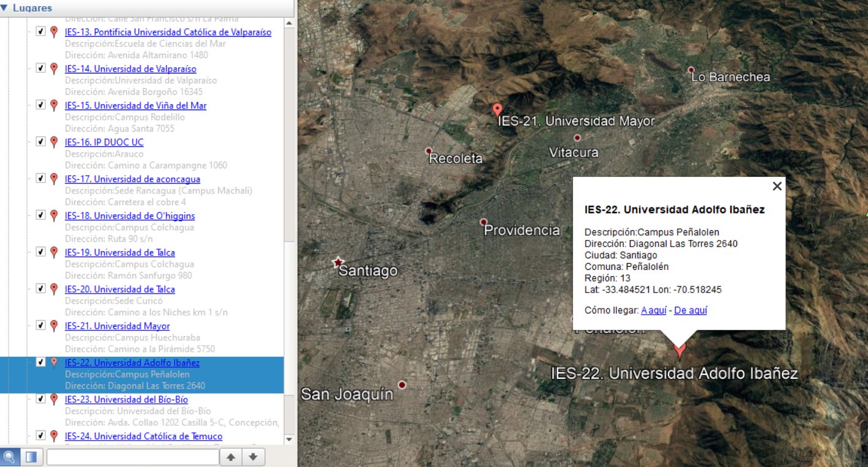Viewport: 868px width, 467px height.
Task: Click the pin icon beside IES-23
Action: (x=54, y=399)
